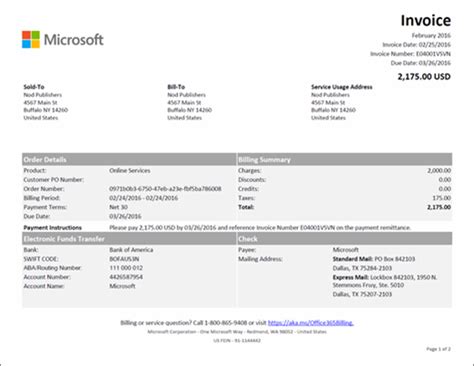The image size is (474, 366).
Task: Click the bold 2,175.00 USD amount
Action: pos(424,77)
